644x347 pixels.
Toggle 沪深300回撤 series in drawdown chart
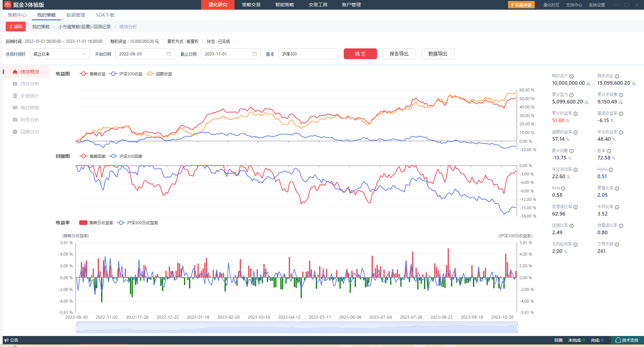pos(126,156)
